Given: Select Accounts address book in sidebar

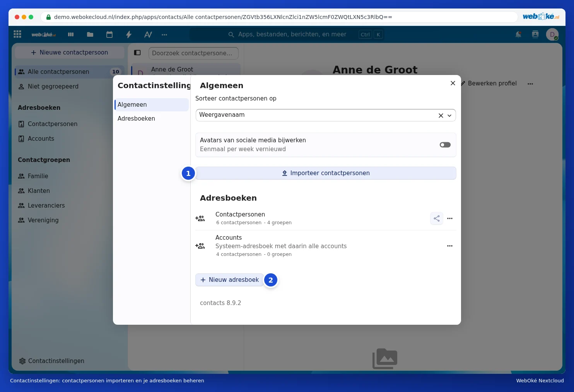Looking at the screenshot, I should click(x=69, y=139).
